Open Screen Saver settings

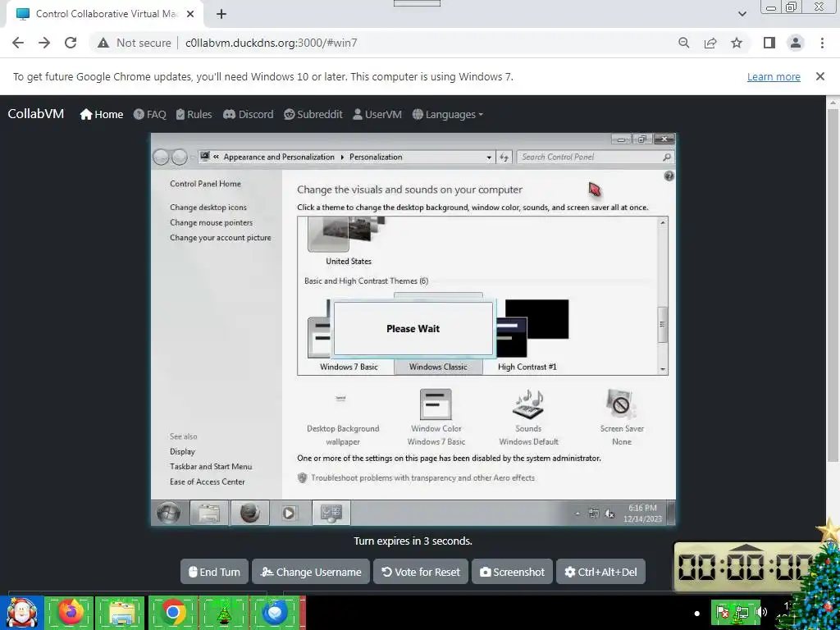click(622, 418)
